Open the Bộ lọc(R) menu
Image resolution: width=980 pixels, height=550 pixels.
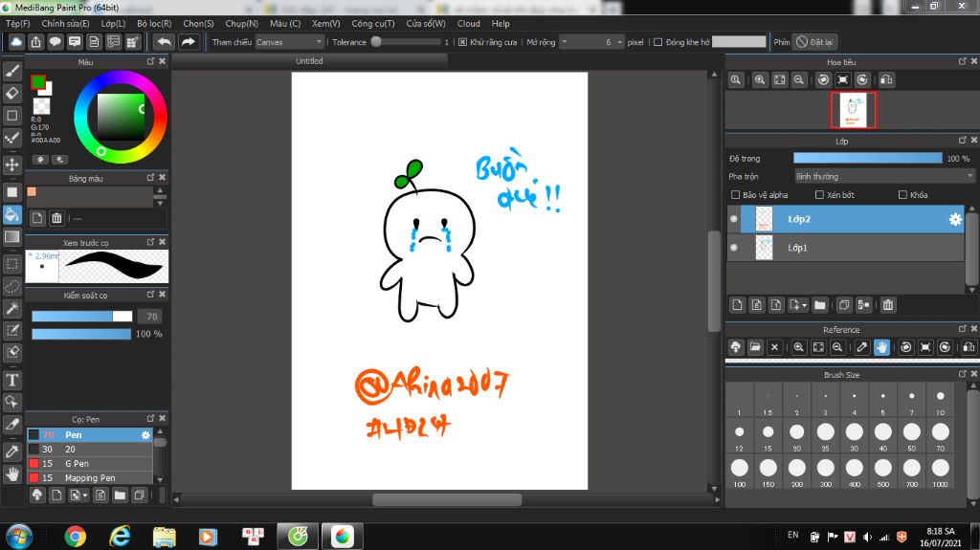coord(154,23)
